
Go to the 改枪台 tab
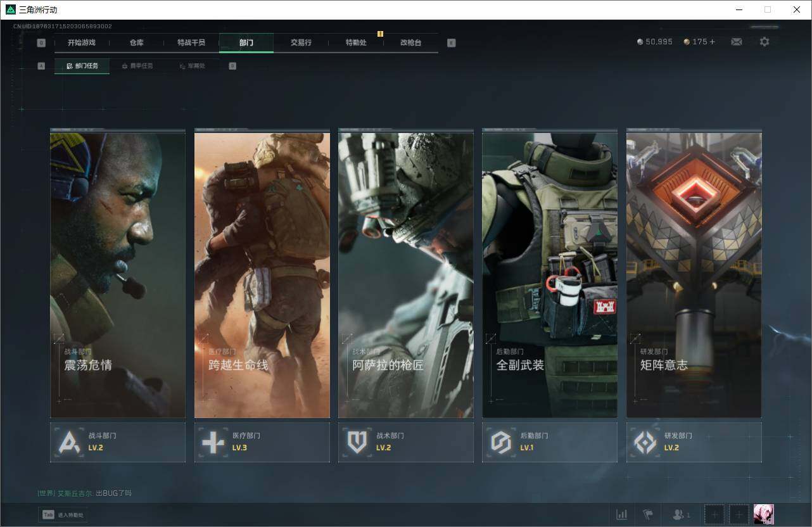tap(410, 42)
